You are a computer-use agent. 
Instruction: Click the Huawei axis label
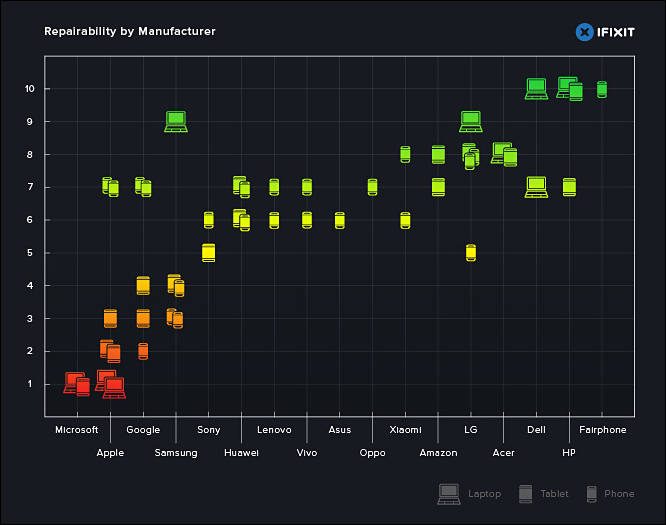click(x=241, y=453)
